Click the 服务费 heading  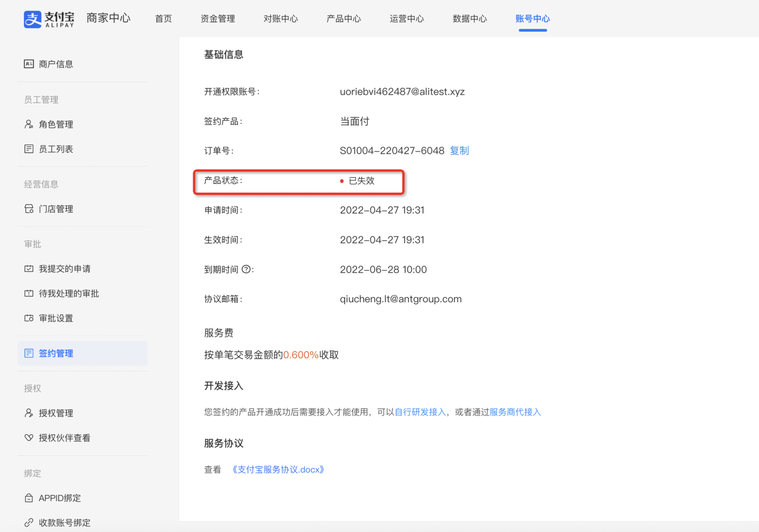[x=219, y=333]
